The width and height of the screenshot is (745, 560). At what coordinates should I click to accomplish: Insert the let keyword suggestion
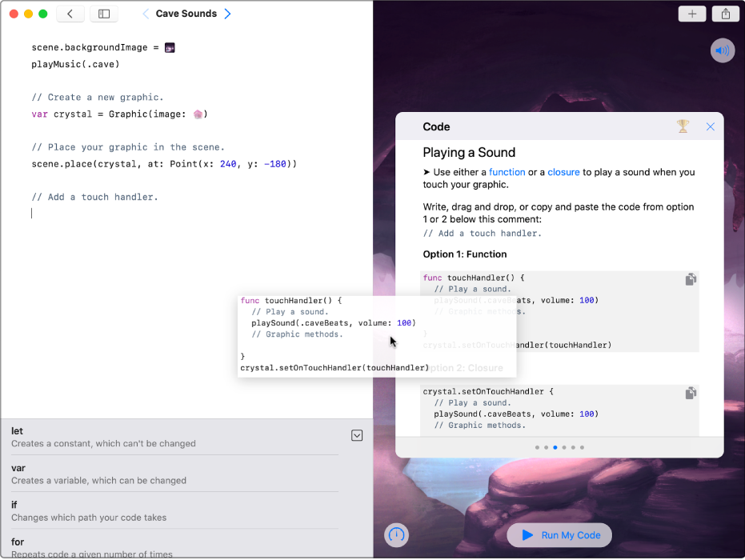[174, 437]
